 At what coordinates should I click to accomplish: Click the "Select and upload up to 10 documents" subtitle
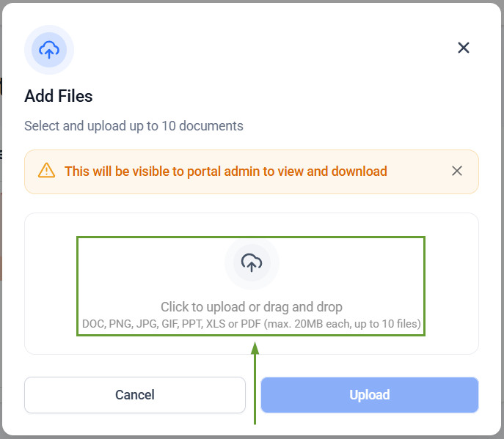click(x=134, y=126)
